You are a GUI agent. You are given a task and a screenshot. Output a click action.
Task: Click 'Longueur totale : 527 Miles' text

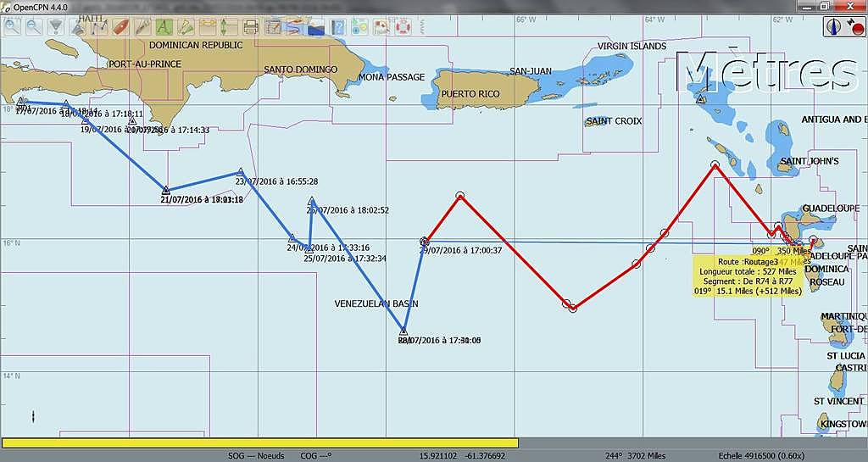coord(748,271)
